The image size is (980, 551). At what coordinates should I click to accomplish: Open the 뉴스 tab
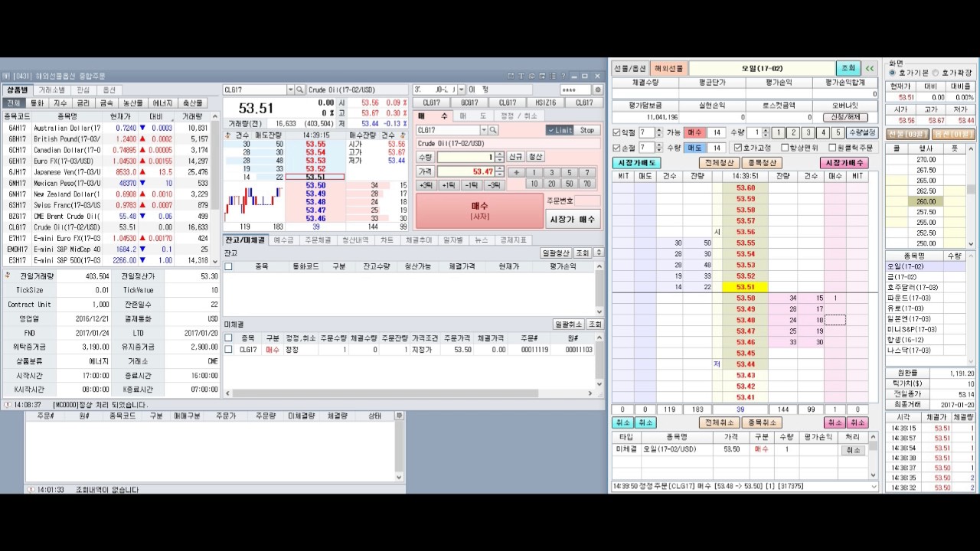coord(481,240)
